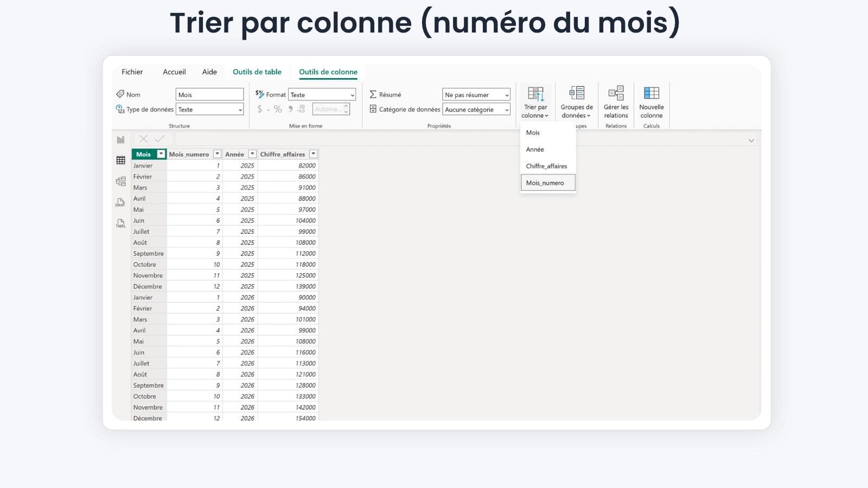Choose Mois in sort-by list
This screenshot has height=488, width=868.
(x=548, y=133)
